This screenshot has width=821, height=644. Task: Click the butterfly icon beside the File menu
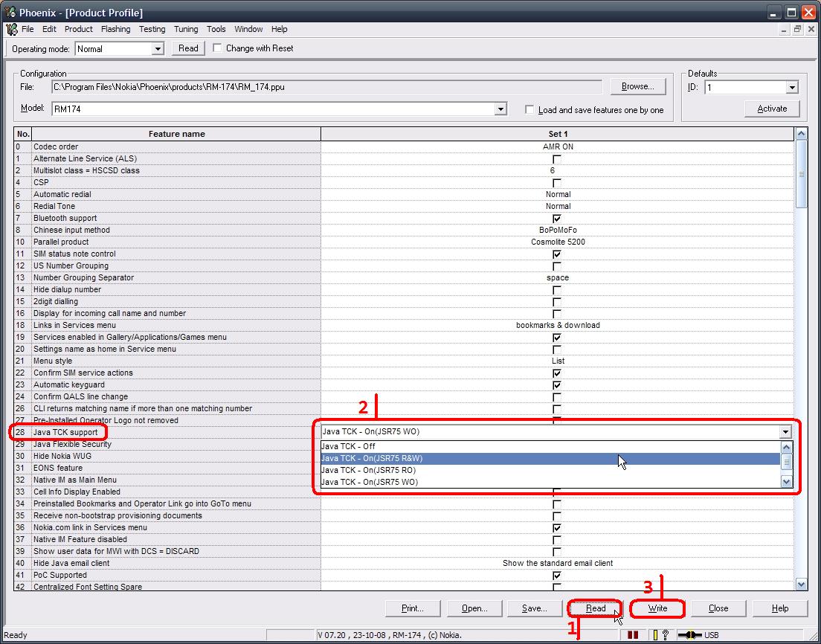tap(10, 29)
